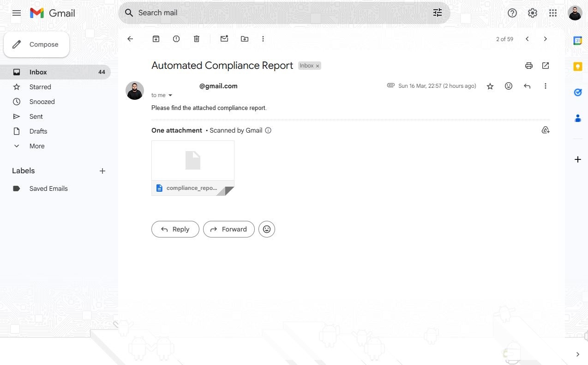The height and width of the screenshot is (365, 588).
Task: Click reply arrow in message header
Action: tap(527, 86)
